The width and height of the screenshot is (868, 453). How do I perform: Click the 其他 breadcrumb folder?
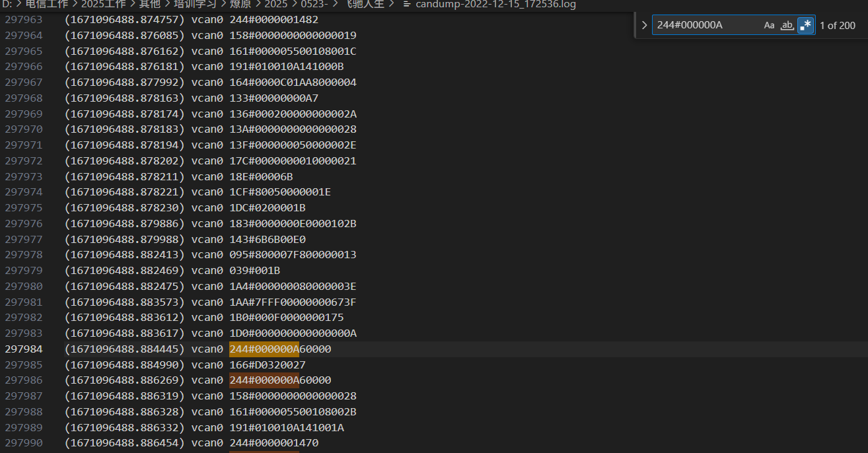149,5
